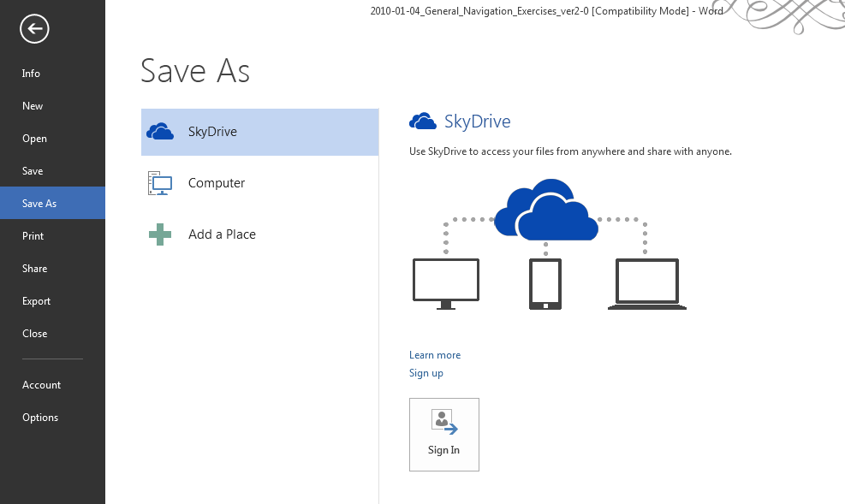The height and width of the screenshot is (504, 845).
Task: Open the Print page
Action: [53, 236]
